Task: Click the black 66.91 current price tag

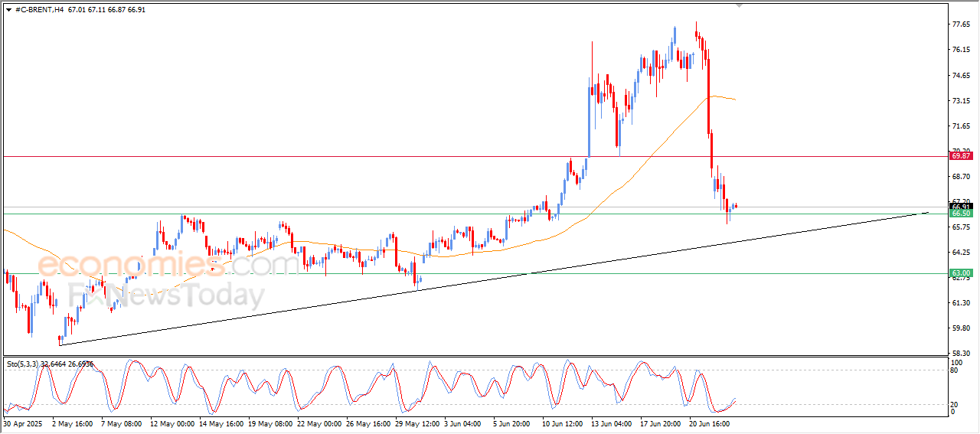Action: coord(961,207)
